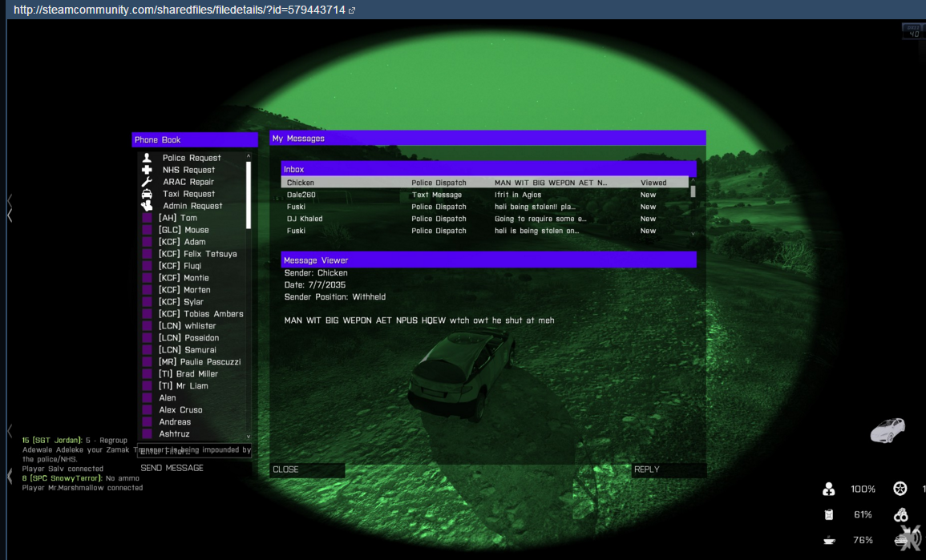Screen dimensions: 926x560
Task: Click the food bowl icon at 76%
Action: [x=829, y=540]
